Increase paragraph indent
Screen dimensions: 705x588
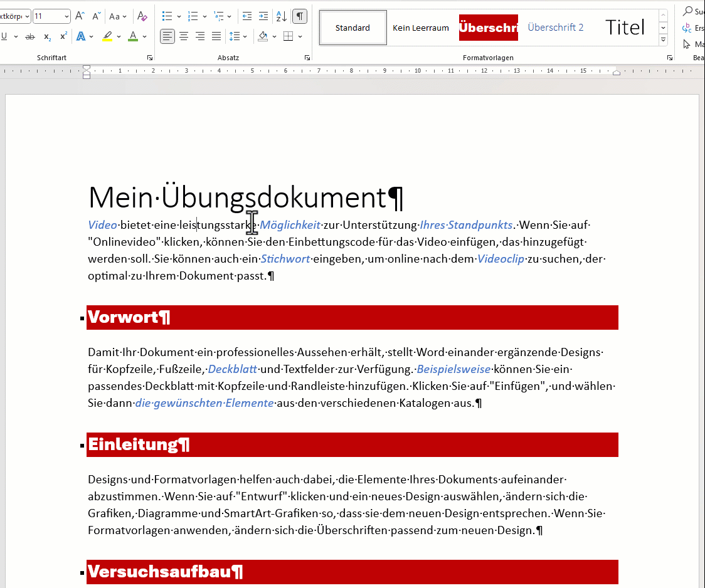(263, 16)
